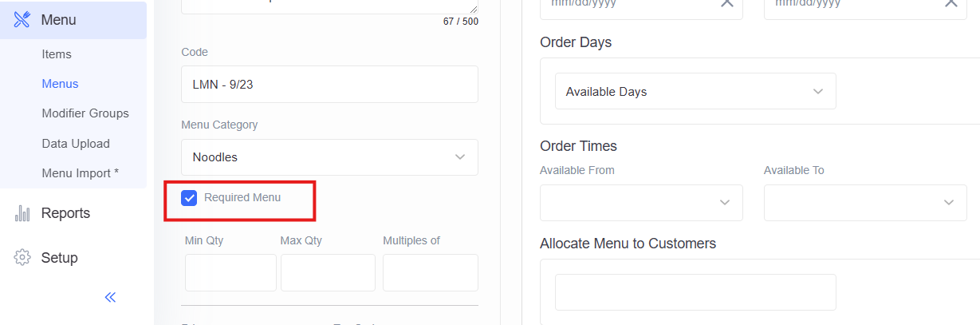Screen dimensions: 980x325
Task: Uncheck the Required Menu checkbox
Action: pyautogui.click(x=189, y=198)
